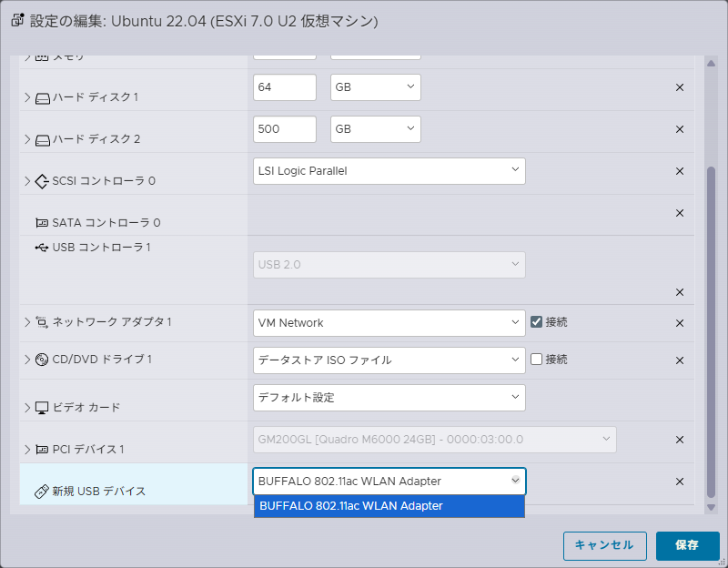Click the SCSI controller 0 icon
This screenshot has height=568, width=728.
tap(42, 181)
